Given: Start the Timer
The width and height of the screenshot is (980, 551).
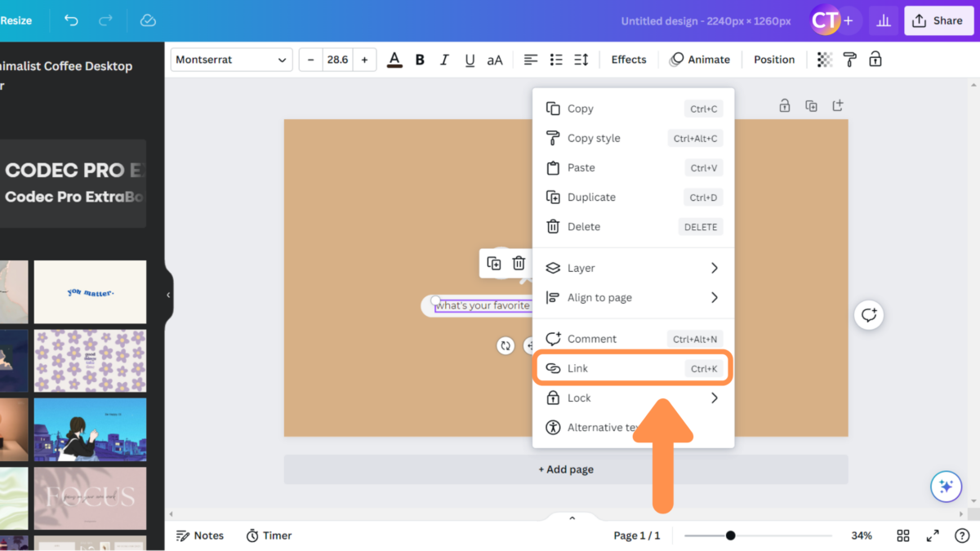Looking at the screenshot, I should (269, 535).
